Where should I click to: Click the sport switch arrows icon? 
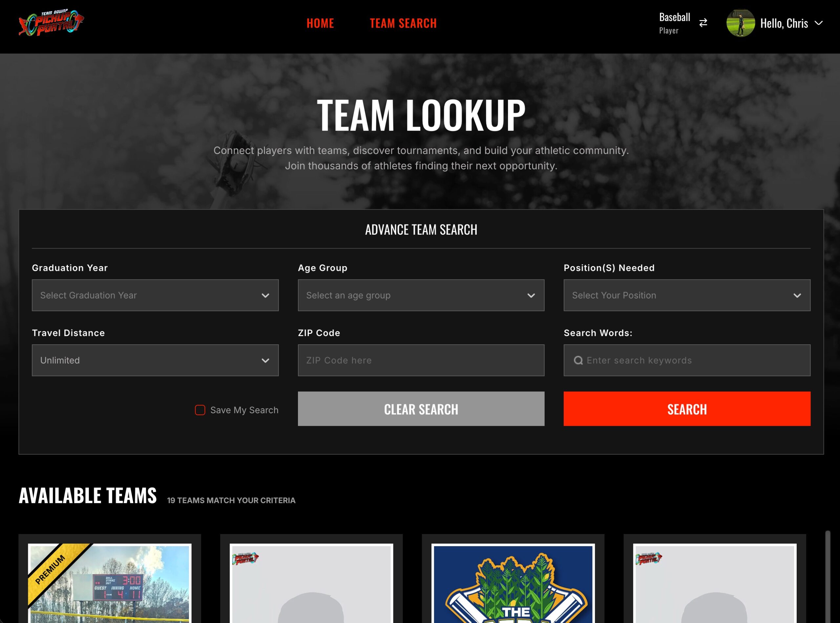coord(703,23)
